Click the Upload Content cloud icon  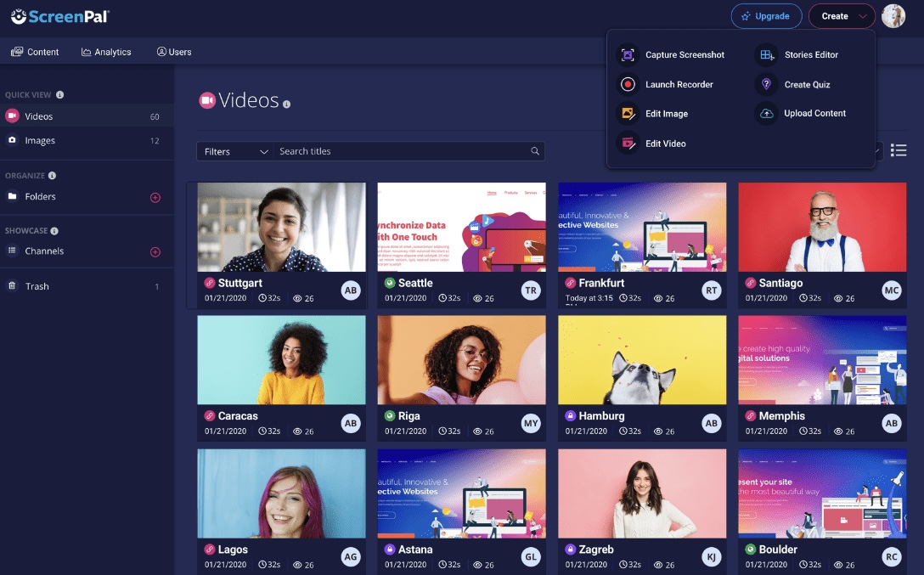coord(766,113)
